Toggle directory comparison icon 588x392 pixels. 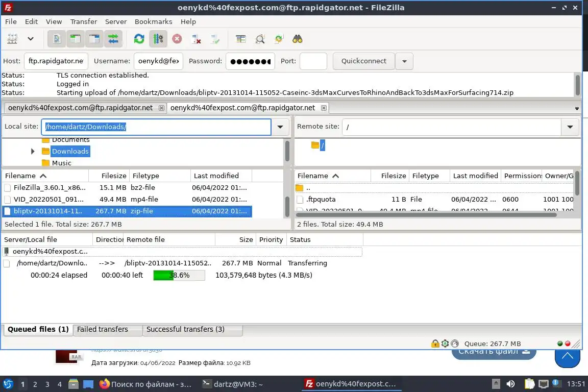click(x=260, y=39)
